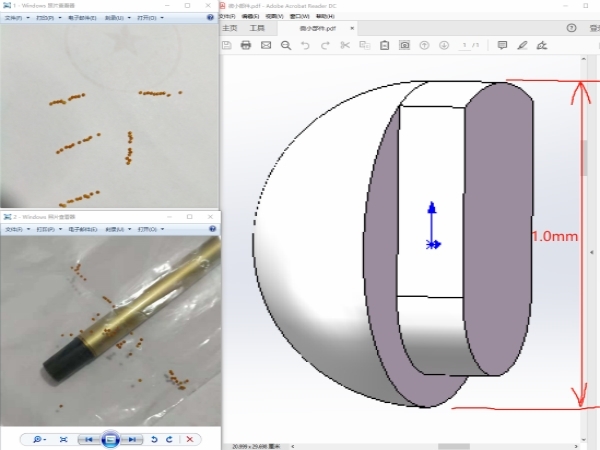The height and width of the screenshot is (450, 600).
Task: Open Burn dropdown in photo viewer 1
Action: pyautogui.click(x=117, y=18)
